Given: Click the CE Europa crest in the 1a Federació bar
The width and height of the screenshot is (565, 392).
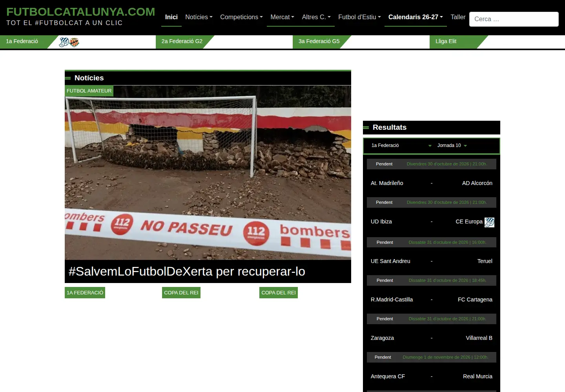Looking at the screenshot, I should coord(64,42).
